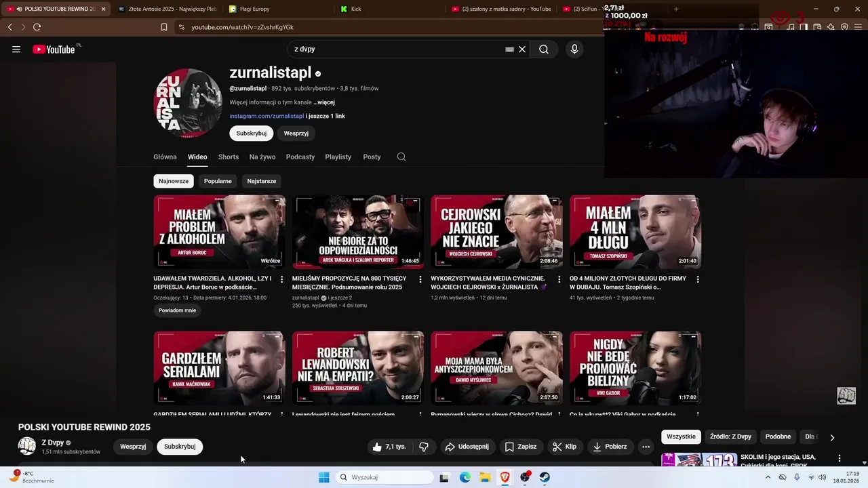Open options for the SKOLIM suggested video
This screenshot has width=868, height=488.
[x=840, y=458]
